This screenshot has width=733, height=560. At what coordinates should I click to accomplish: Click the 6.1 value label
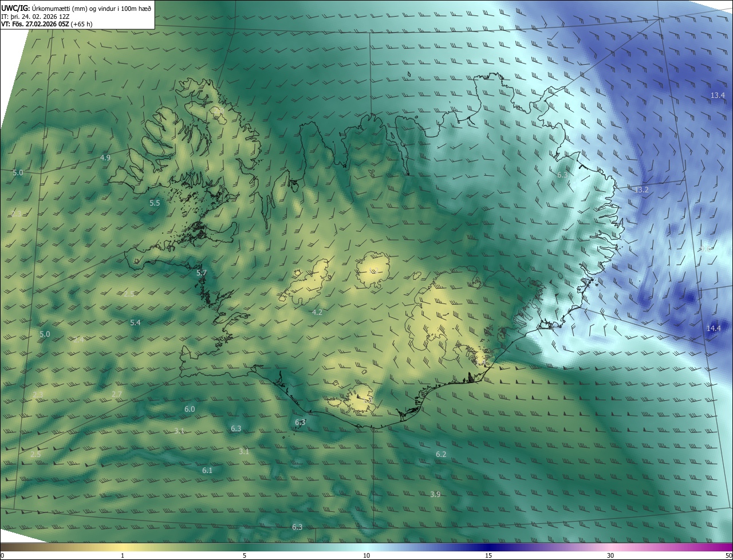[x=207, y=470]
